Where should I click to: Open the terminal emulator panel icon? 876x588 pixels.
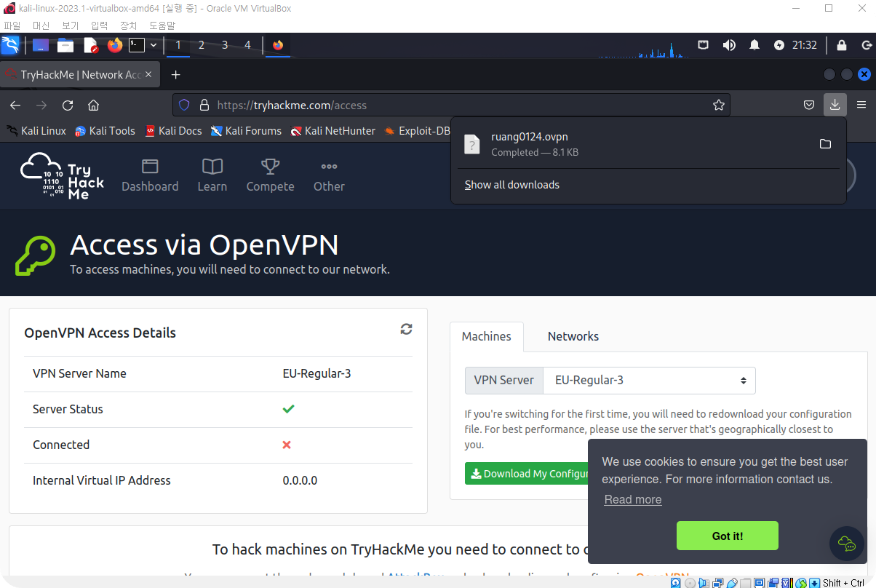136,45
